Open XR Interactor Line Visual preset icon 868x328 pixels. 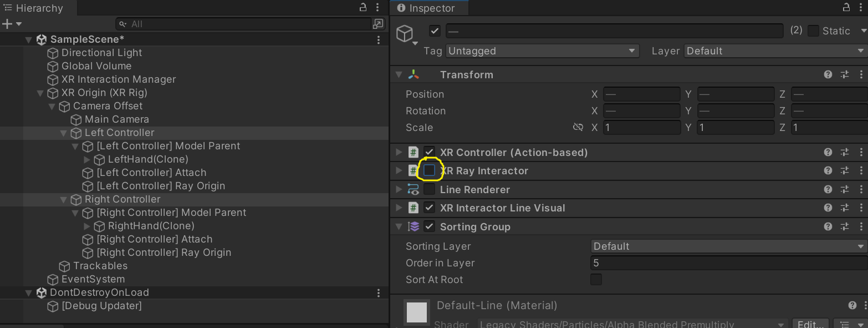845,208
